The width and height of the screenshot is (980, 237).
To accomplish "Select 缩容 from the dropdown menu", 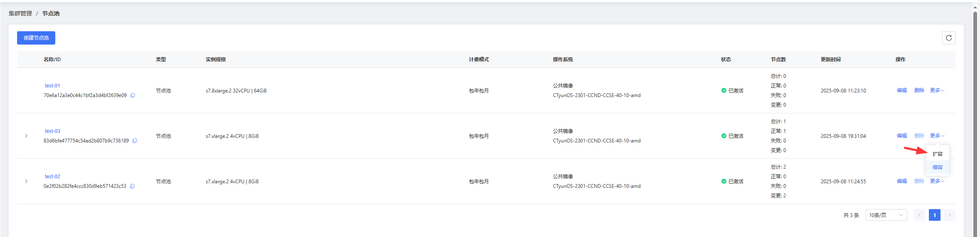I will [937, 167].
